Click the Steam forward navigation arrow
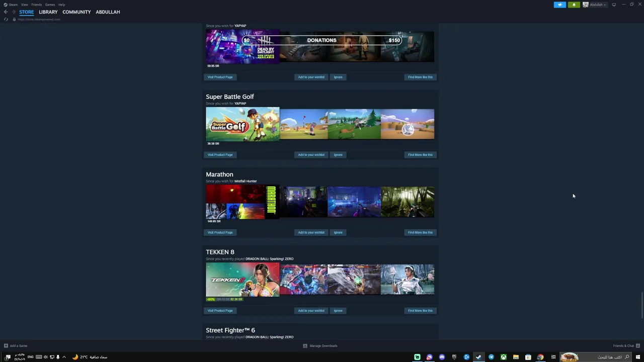 [14, 12]
